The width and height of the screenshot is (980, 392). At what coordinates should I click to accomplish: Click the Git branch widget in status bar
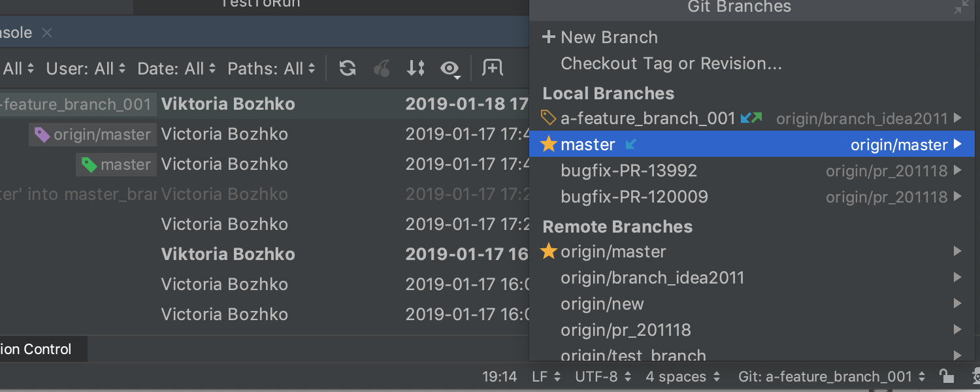pos(832,376)
